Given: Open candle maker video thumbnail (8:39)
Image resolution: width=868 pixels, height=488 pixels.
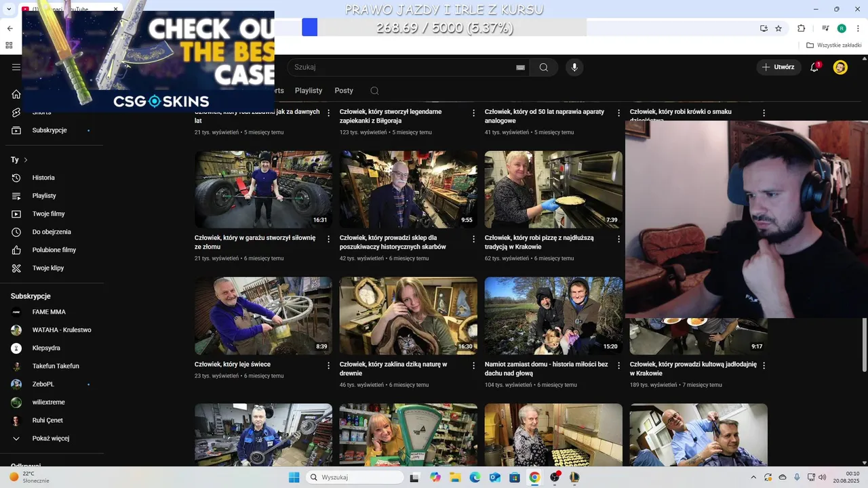Looking at the screenshot, I should tap(263, 315).
